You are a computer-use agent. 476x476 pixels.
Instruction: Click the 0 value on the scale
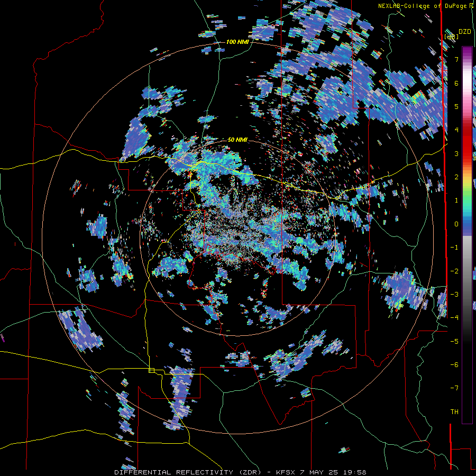[x=456, y=224]
